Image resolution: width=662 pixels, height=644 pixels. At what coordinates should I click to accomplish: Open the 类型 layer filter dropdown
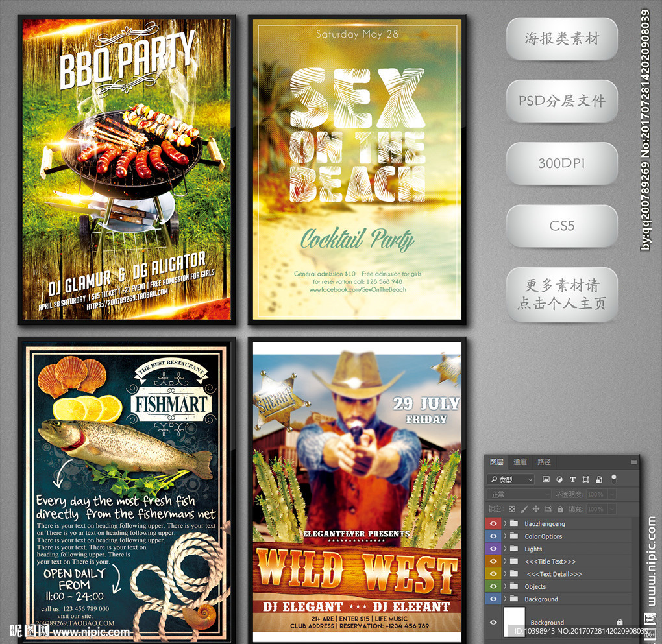tap(511, 479)
